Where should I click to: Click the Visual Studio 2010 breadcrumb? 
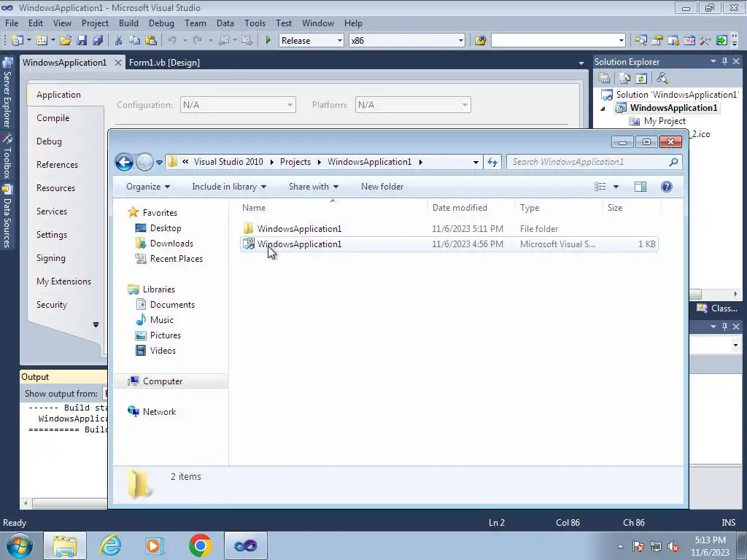pyautogui.click(x=228, y=162)
